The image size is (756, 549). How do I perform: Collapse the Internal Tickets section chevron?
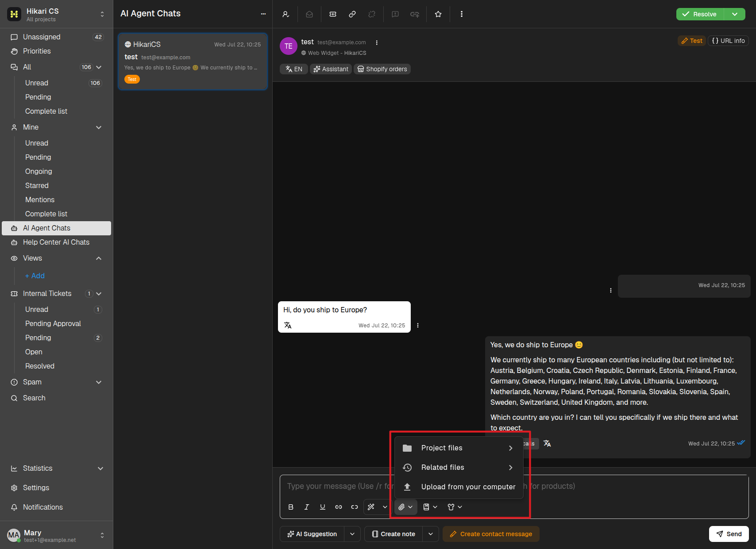click(99, 294)
